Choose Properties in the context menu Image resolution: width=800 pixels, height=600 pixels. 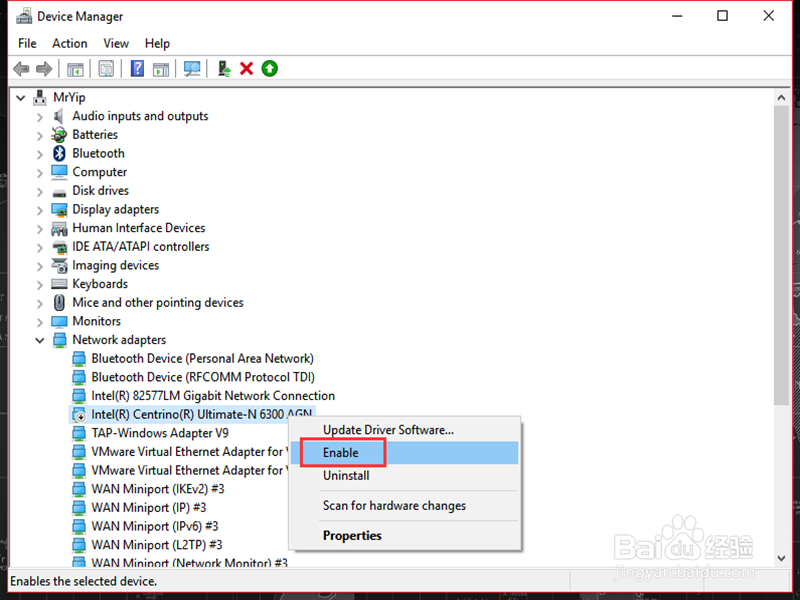[406, 535]
